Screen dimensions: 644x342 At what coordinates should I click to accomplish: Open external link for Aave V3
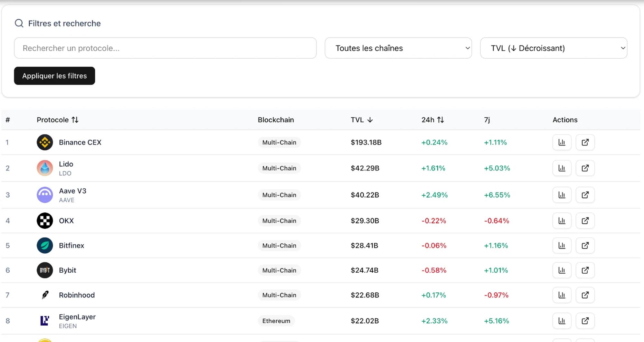pyautogui.click(x=585, y=195)
